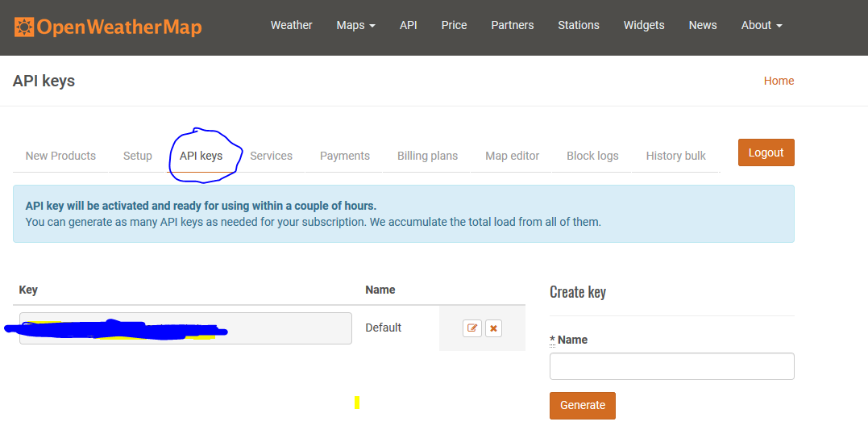The height and width of the screenshot is (430, 868).
Task: Delete the Default API key
Action: (x=493, y=328)
